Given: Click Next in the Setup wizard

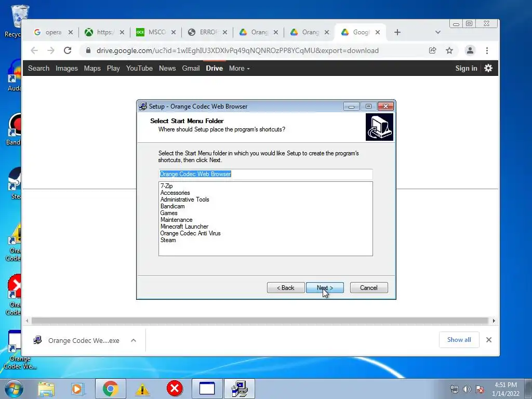Looking at the screenshot, I should click(325, 288).
